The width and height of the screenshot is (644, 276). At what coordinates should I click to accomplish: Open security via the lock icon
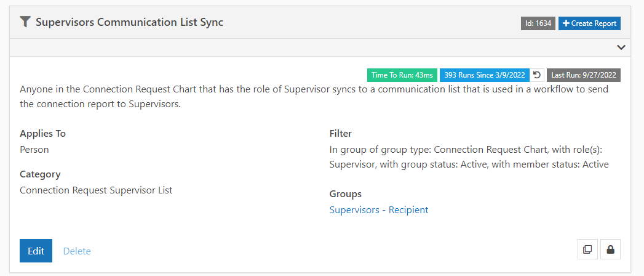coord(610,250)
